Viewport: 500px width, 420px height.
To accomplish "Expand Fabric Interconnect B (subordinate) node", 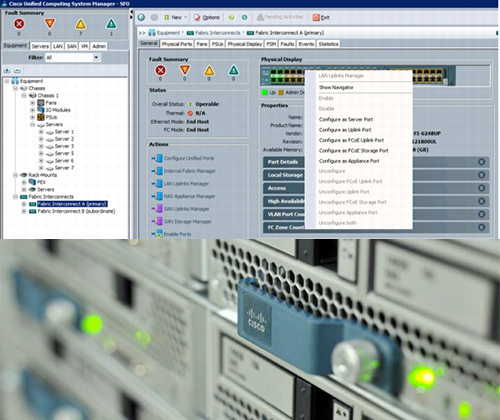I will tap(24, 211).
